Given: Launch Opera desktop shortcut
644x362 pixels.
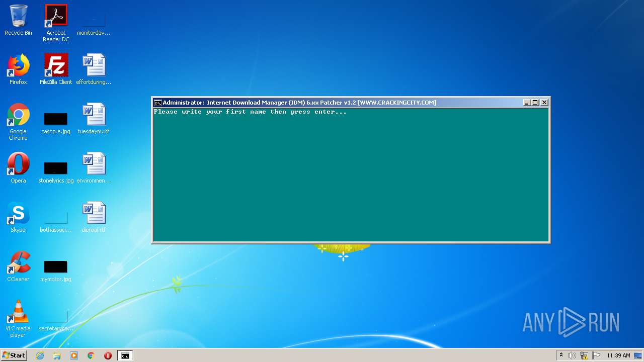Looking at the screenshot, I should click(x=18, y=168).
